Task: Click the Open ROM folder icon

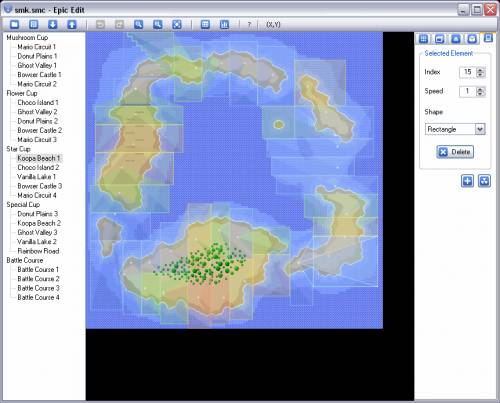Action: pyautogui.click(x=14, y=24)
